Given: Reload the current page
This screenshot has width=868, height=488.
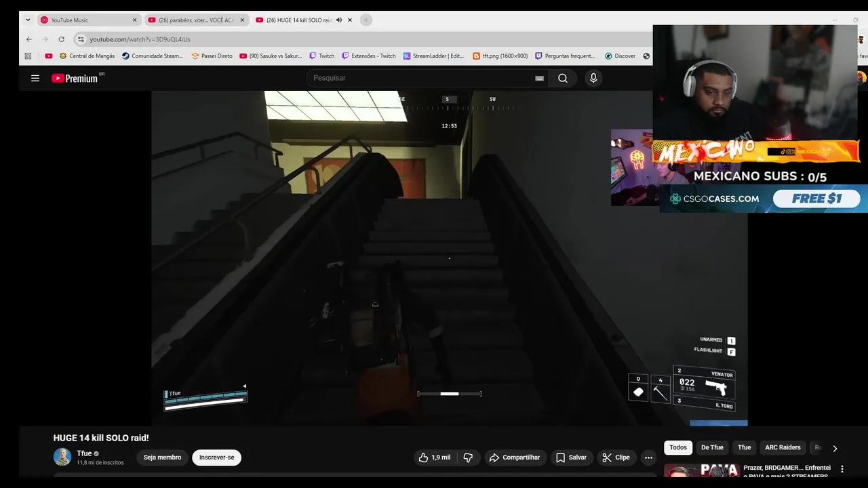Looking at the screenshot, I should 61,39.
